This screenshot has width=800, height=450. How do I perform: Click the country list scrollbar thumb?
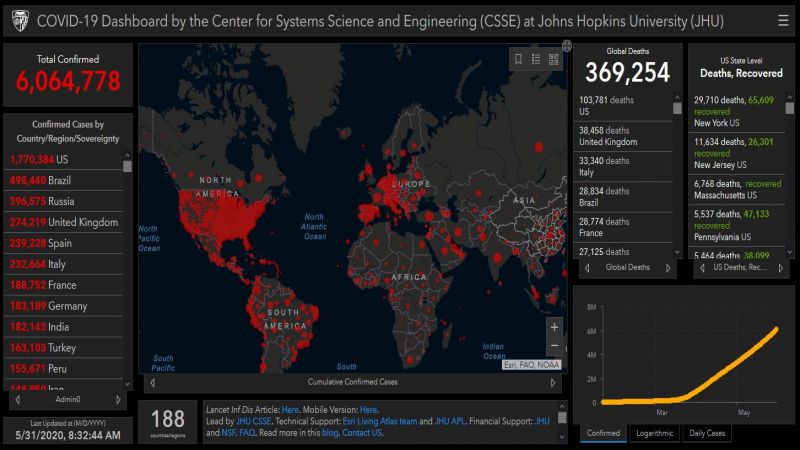click(127, 166)
